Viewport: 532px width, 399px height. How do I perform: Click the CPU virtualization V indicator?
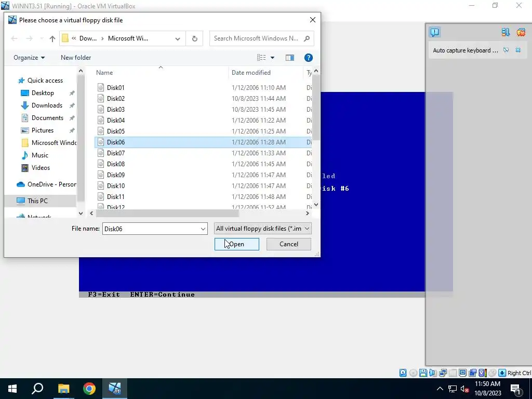pos(483,373)
